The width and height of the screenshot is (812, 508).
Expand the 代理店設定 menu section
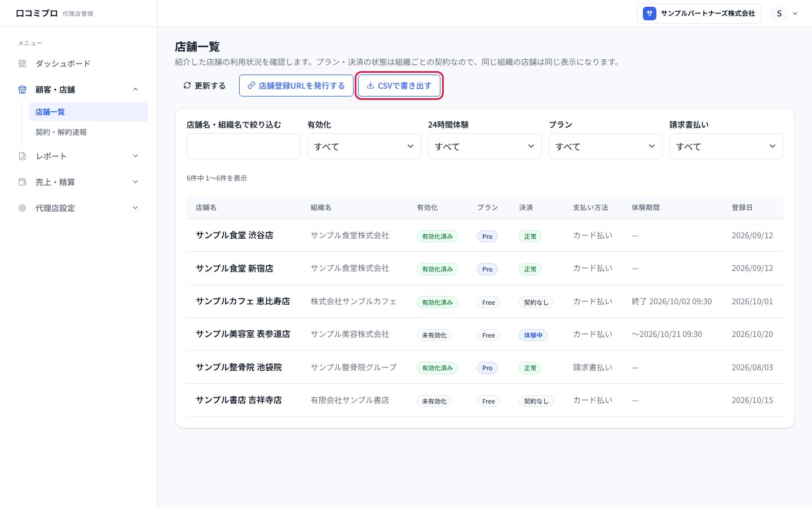point(135,208)
